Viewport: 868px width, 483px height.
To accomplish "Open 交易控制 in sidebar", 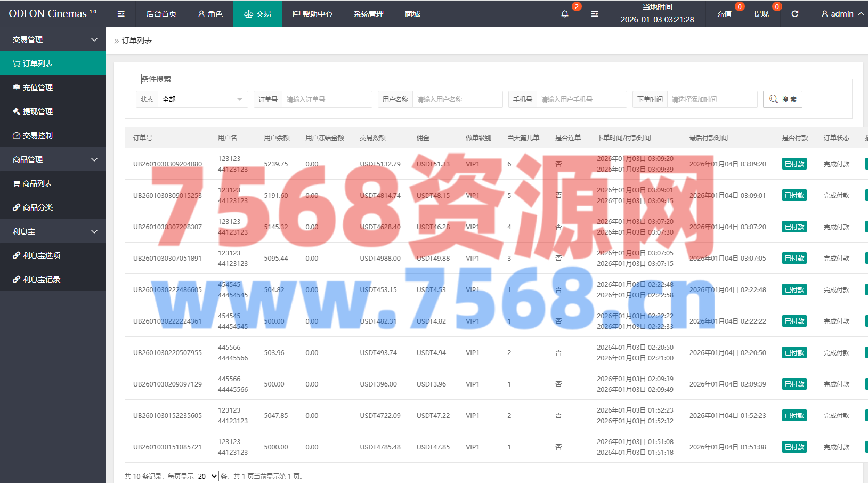I will (x=37, y=135).
